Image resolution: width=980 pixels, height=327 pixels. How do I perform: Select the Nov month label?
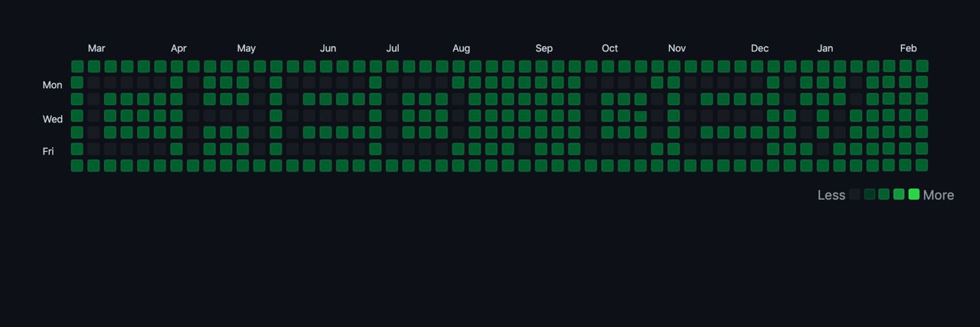point(677,48)
